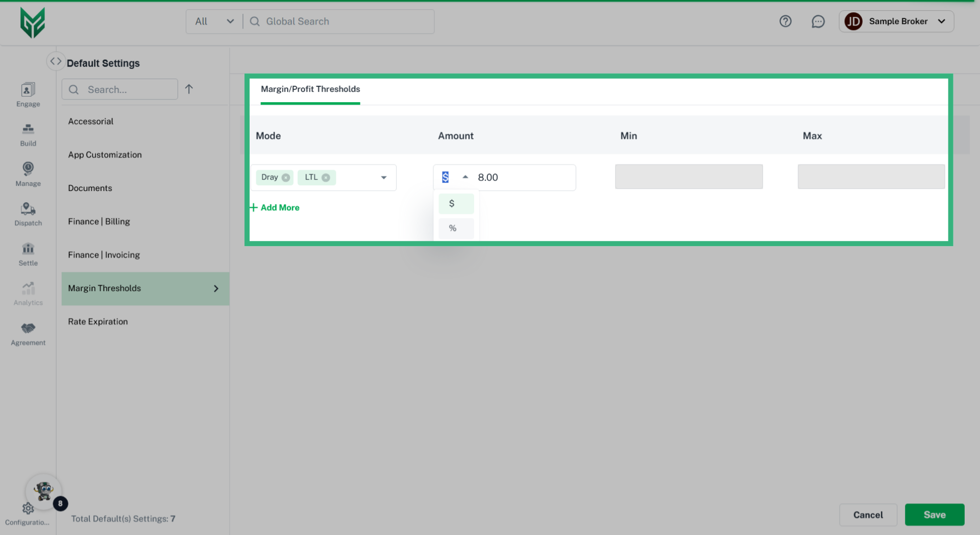The width and height of the screenshot is (980, 535).
Task: Click the Cancel button
Action: pos(868,515)
